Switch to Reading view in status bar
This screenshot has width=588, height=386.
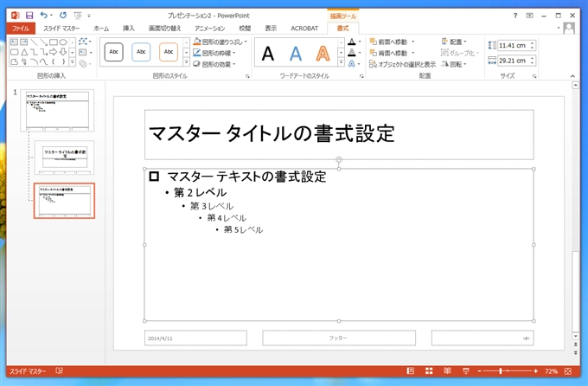pyautogui.click(x=447, y=371)
